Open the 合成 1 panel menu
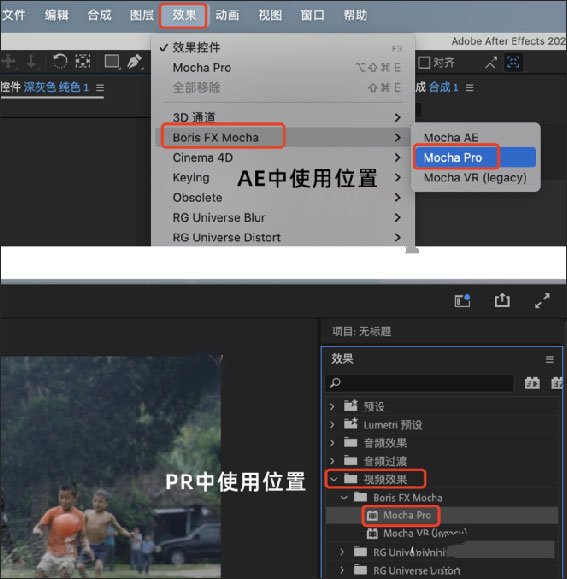Image resolution: width=567 pixels, height=579 pixels. [x=469, y=88]
